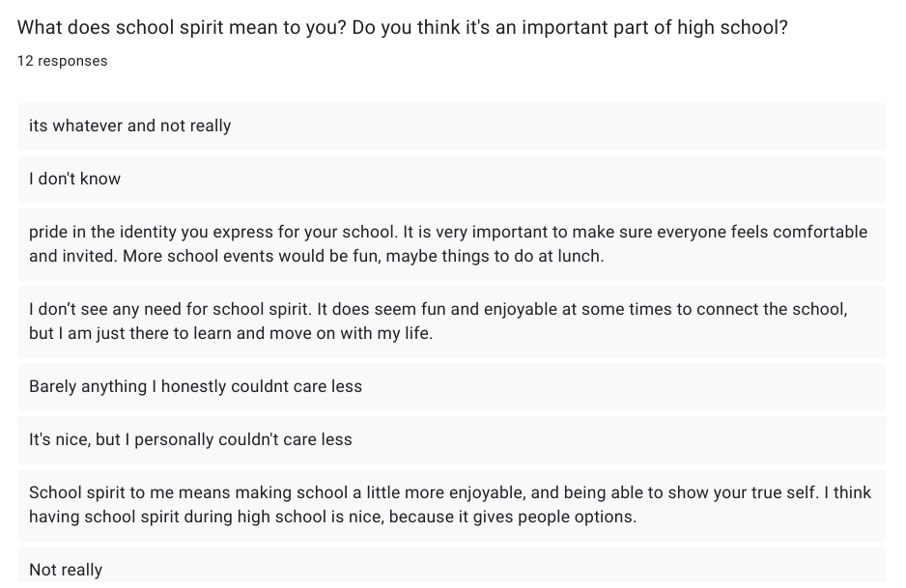
Task: Click the second line about more school events at lunch
Action: tap(317, 256)
